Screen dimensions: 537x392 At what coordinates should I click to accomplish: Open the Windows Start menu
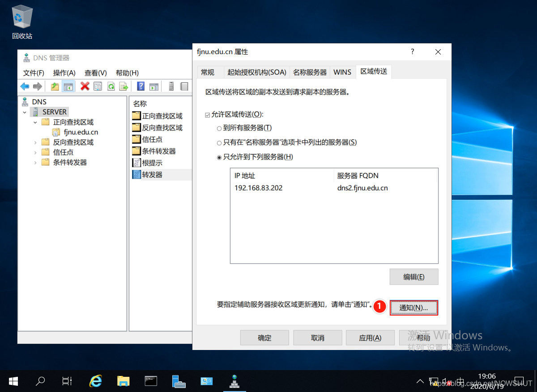pyautogui.click(x=13, y=381)
